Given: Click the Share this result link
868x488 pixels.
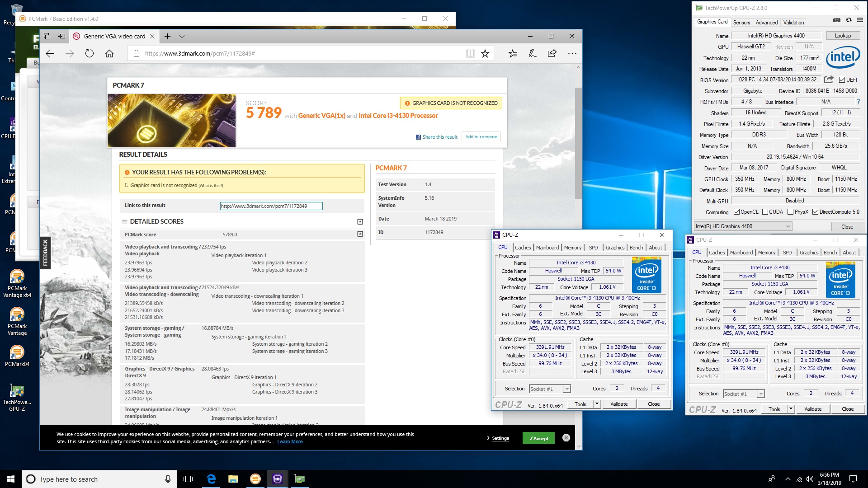Looking at the screenshot, I should (437, 137).
